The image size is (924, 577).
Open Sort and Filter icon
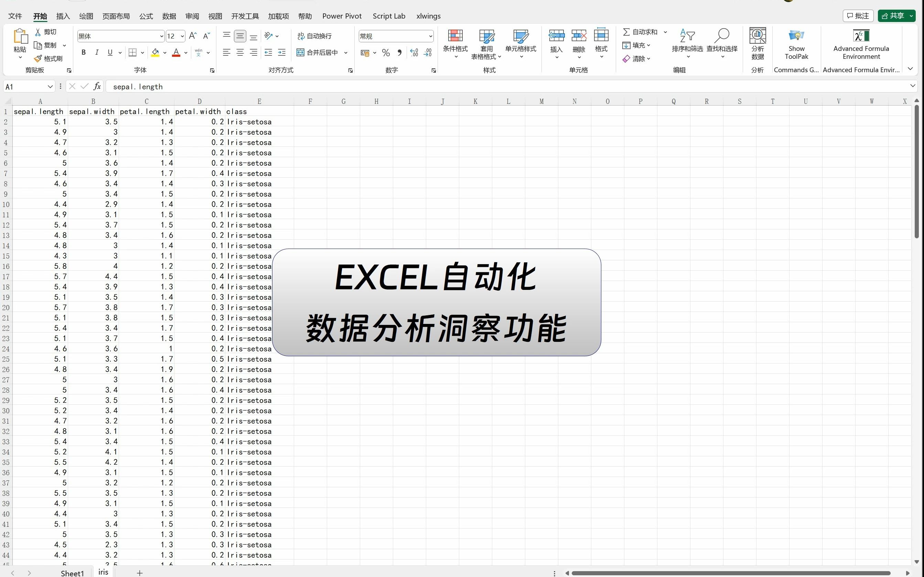687,36
